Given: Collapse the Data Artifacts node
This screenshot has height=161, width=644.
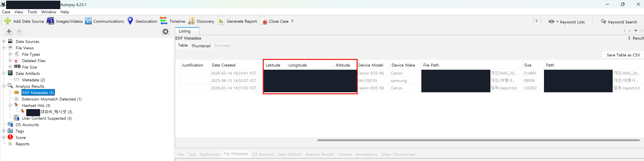Looking at the screenshot, I should coord(4,73).
